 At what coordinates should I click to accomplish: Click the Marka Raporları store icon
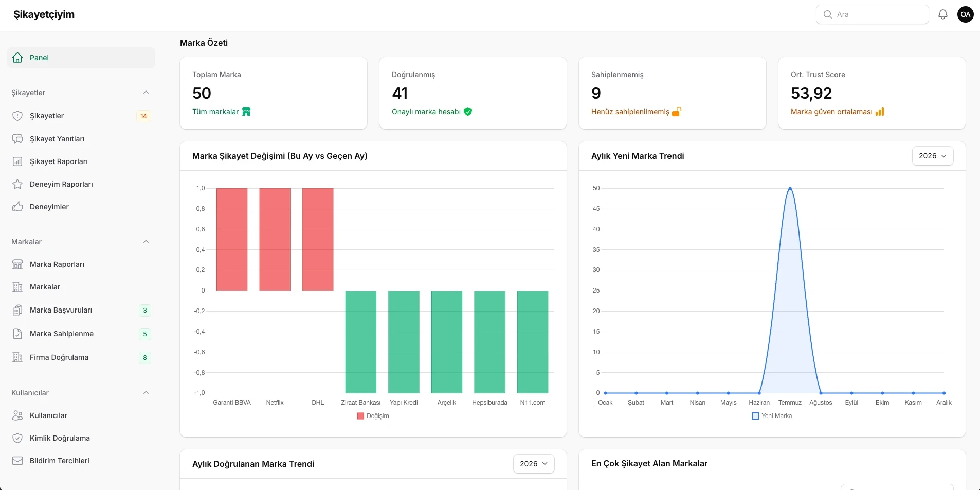coord(17,264)
